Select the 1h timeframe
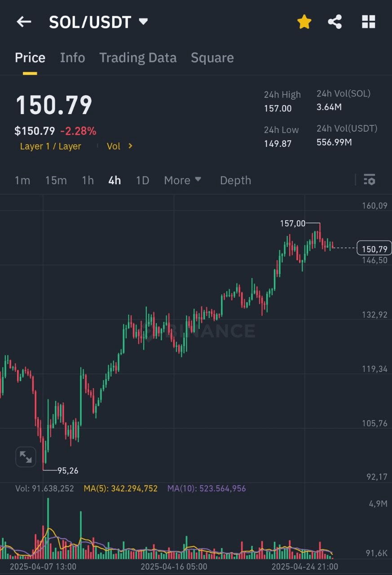Viewport: 392px width, 575px height. click(x=88, y=180)
